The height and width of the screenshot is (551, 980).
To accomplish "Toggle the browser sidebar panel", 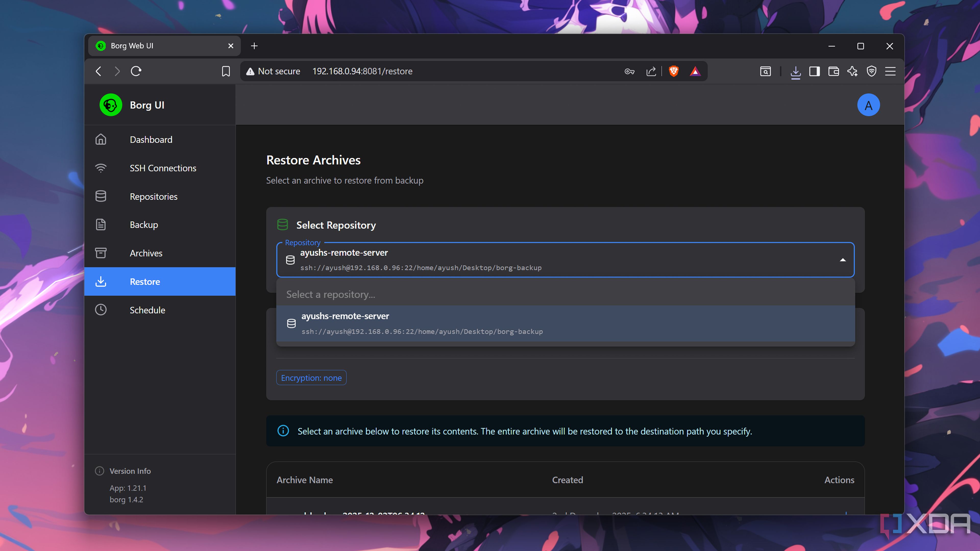I will [815, 71].
